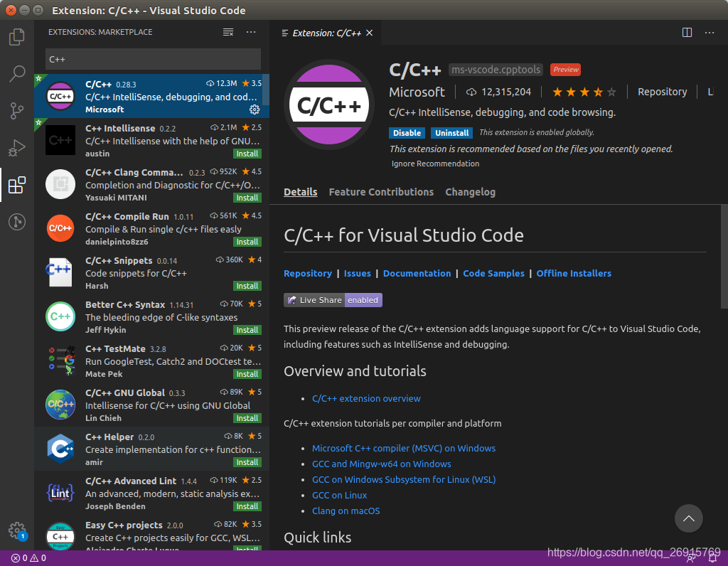The image size is (728, 566).
Task: Click the Live Share enabled badge
Action: (x=333, y=300)
